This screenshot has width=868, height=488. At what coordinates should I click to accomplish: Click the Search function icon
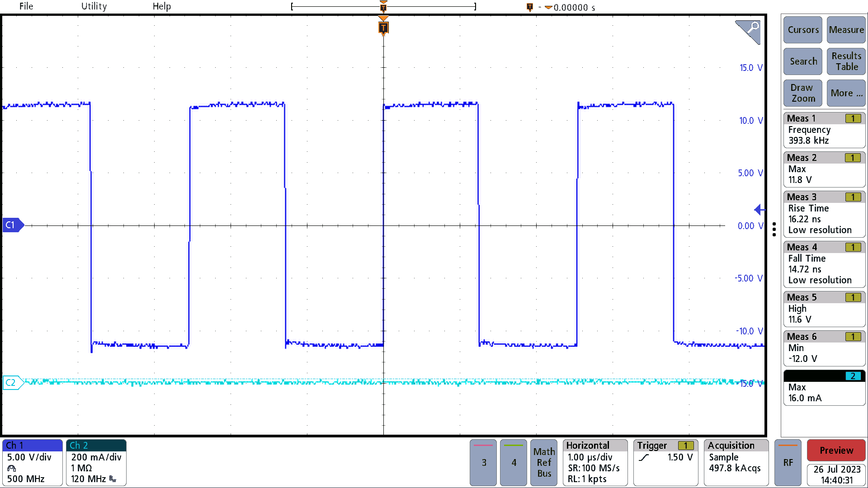803,61
